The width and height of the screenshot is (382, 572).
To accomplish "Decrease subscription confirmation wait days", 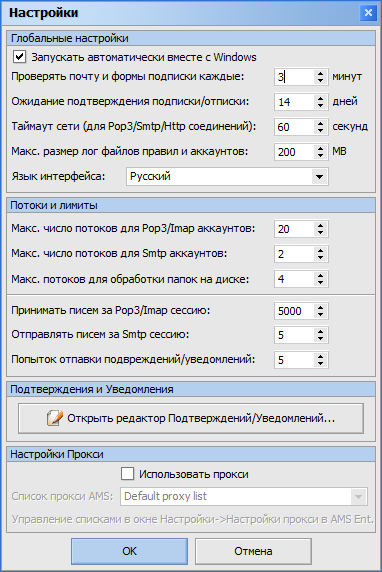I will tap(320, 105).
